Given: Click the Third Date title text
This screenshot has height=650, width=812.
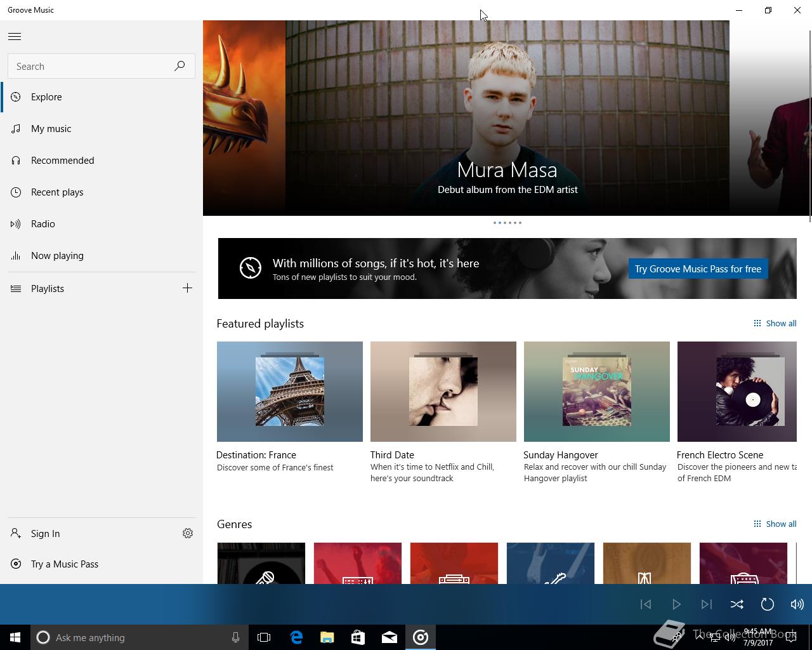Looking at the screenshot, I should (392, 455).
